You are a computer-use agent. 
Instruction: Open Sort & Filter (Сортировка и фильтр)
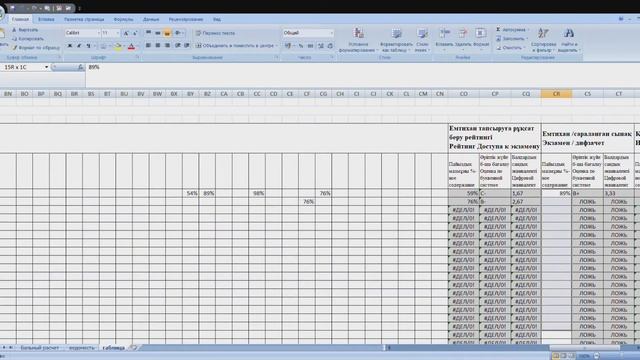click(x=544, y=40)
